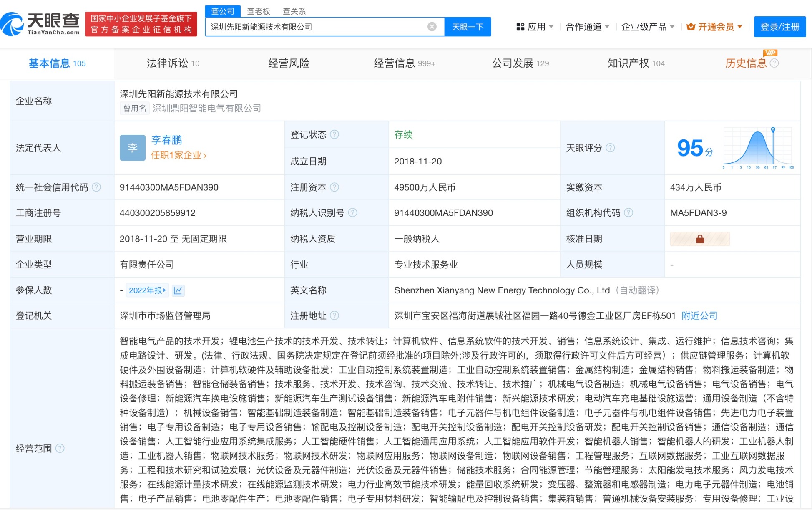This screenshot has height=510, width=812.
Task: Switch to the 查公司 search tab
Action: point(223,11)
